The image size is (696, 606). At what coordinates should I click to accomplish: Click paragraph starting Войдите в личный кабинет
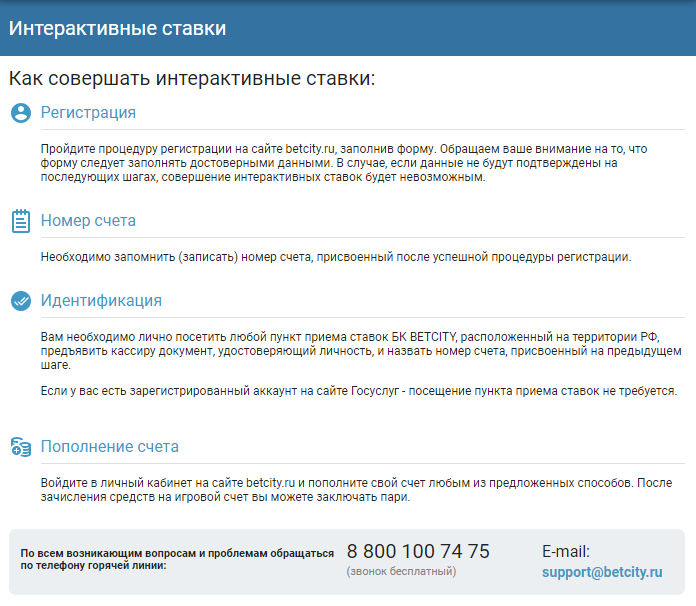(356, 490)
